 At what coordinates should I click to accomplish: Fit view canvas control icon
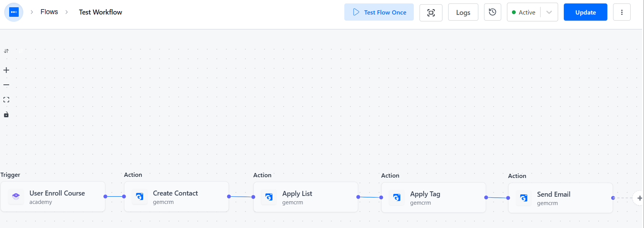6,100
